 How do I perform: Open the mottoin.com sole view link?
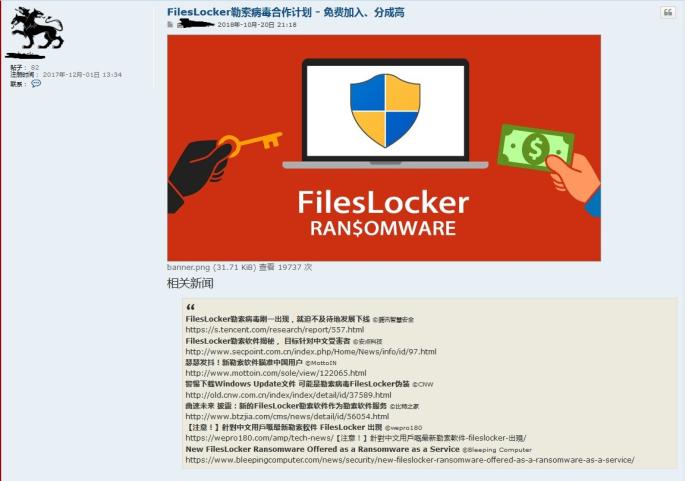(x=276, y=373)
